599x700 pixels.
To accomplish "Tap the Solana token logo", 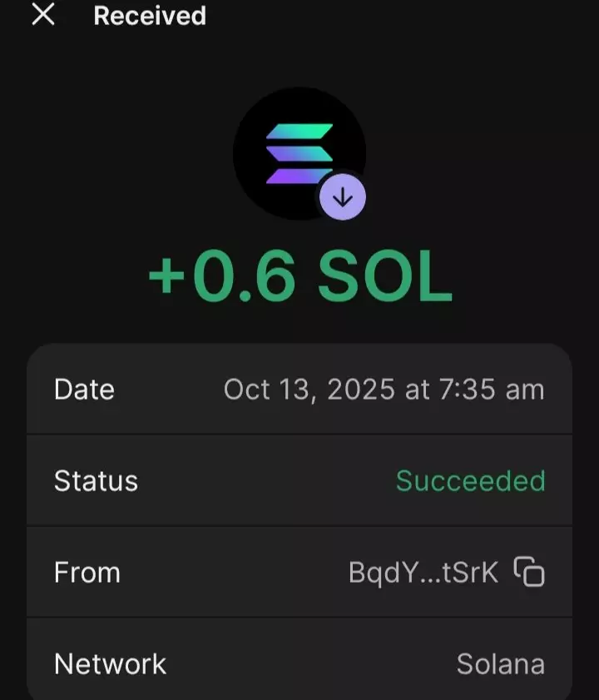I will (x=299, y=153).
